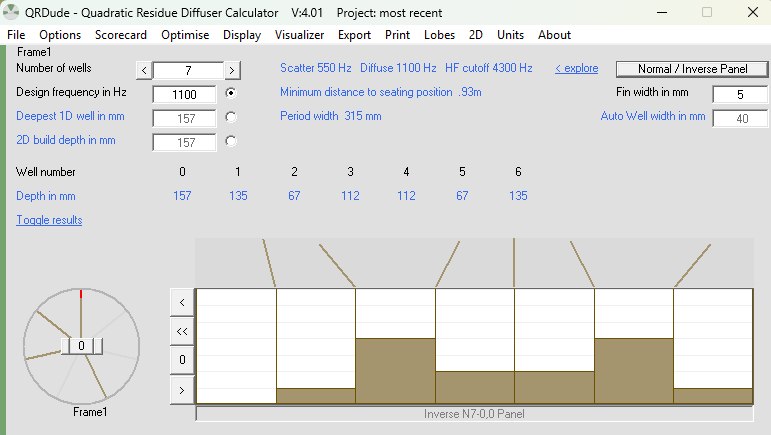Screen dimensions: 771x435
Task: Click the Design frequency input field
Action: (184, 94)
